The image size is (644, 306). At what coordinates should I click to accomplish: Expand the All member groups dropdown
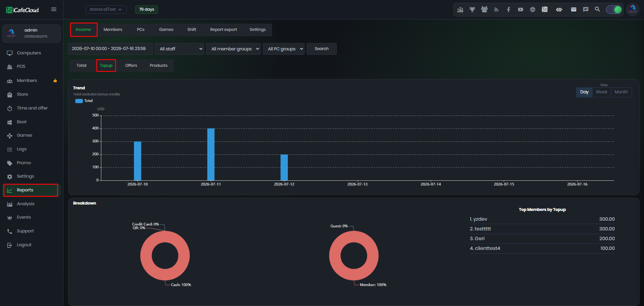[x=233, y=49]
